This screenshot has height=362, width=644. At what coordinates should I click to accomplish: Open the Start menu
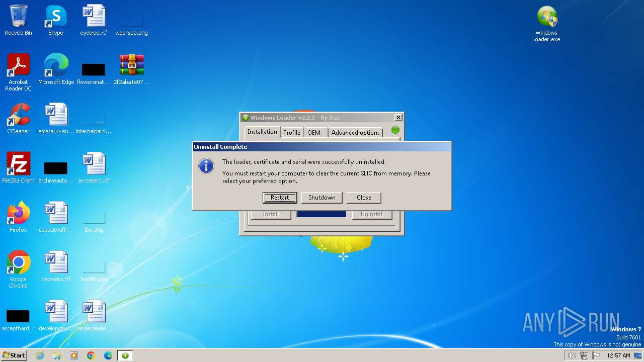click(14, 355)
